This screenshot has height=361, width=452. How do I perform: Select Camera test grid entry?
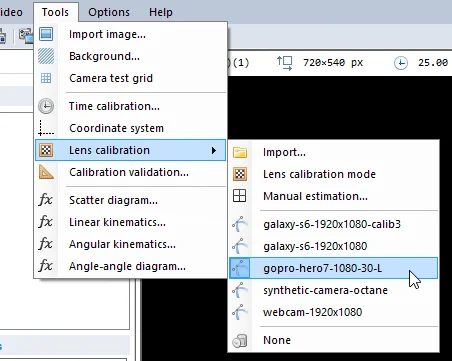[x=131, y=78]
